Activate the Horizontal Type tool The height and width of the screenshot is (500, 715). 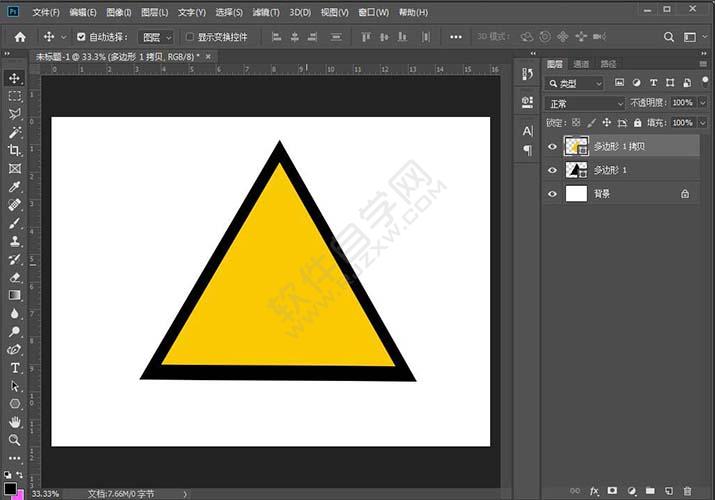coord(15,368)
